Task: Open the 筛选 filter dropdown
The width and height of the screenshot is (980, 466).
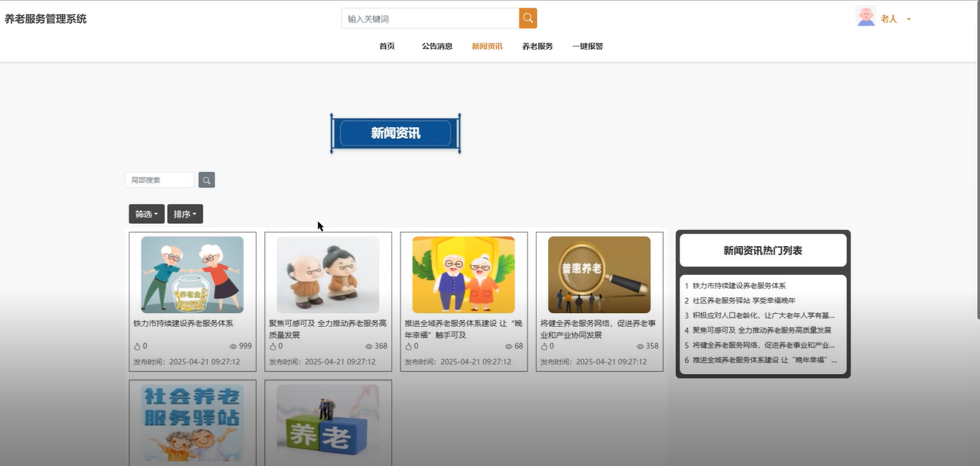Action: point(147,215)
